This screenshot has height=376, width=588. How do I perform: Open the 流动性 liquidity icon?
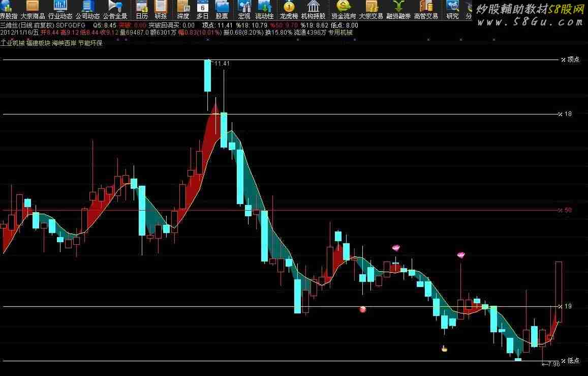pyautogui.click(x=264, y=10)
